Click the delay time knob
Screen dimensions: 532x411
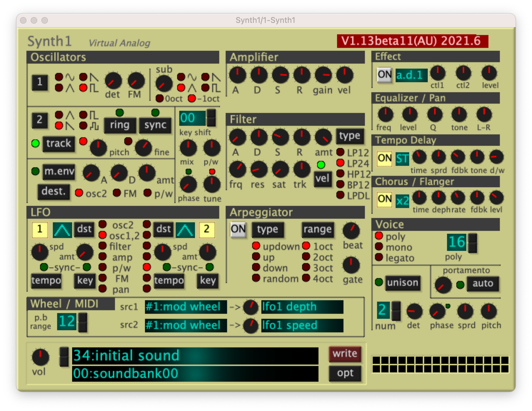(420, 157)
